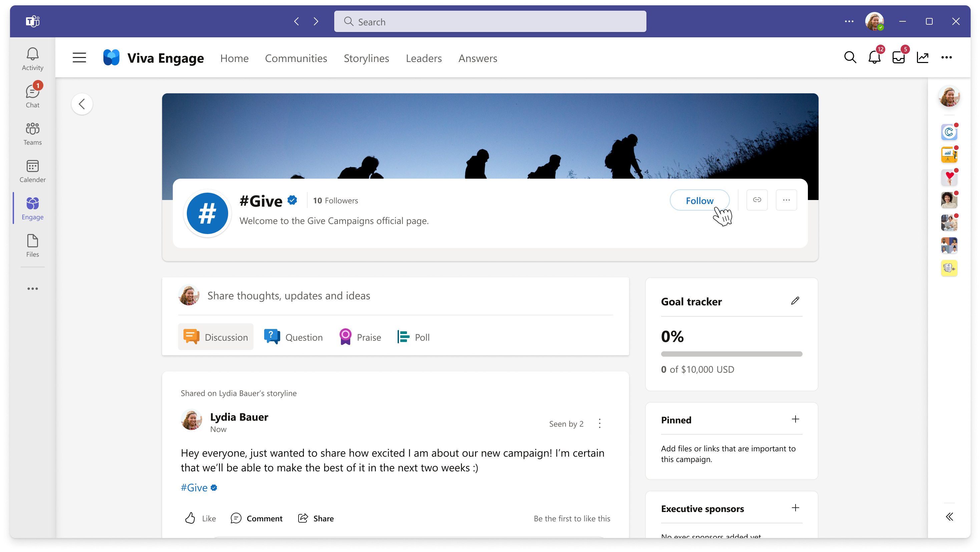Screen dimensions: 980x552
Task: Open the Communities navigation tab
Action: click(296, 58)
